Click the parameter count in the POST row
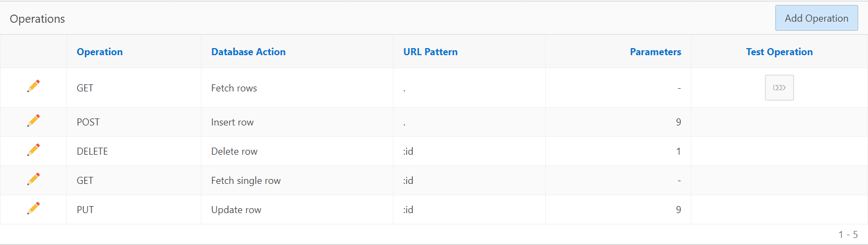868x245 pixels. click(x=678, y=122)
